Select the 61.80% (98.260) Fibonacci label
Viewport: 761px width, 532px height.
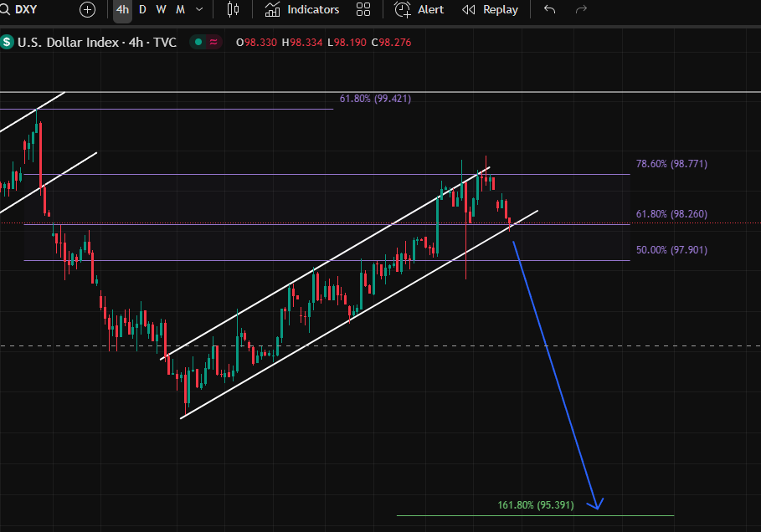tap(671, 214)
